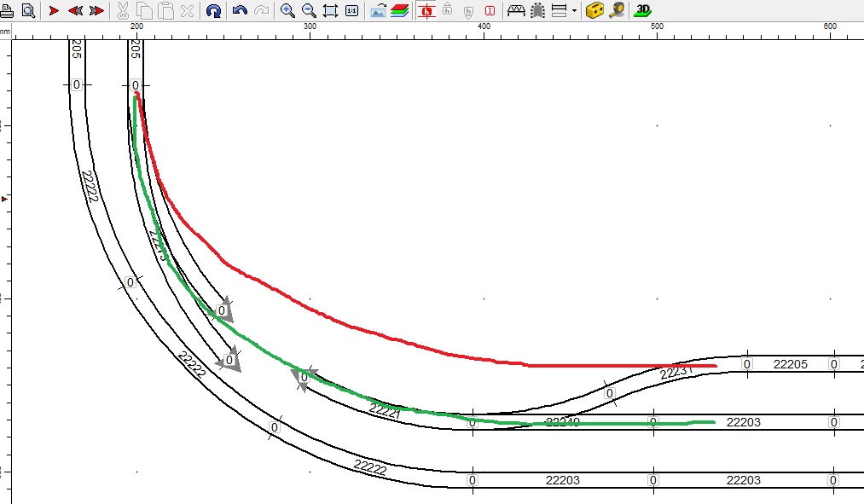Click the Measuring Tape tool
The width and height of the screenshot is (864, 504).
[618, 10]
